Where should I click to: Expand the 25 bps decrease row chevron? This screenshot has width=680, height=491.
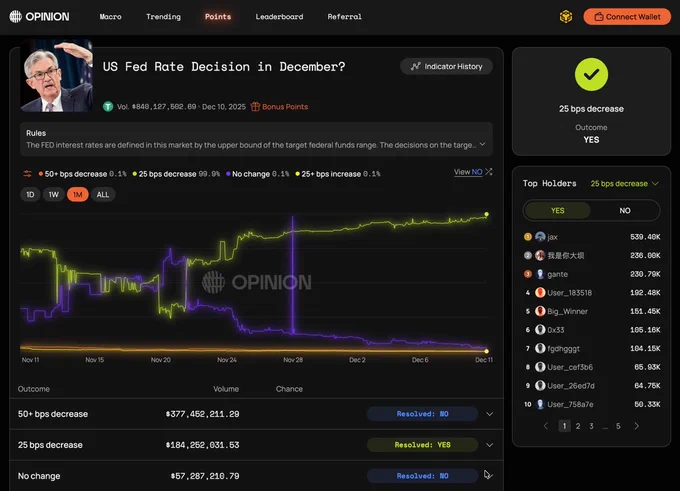pos(489,445)
